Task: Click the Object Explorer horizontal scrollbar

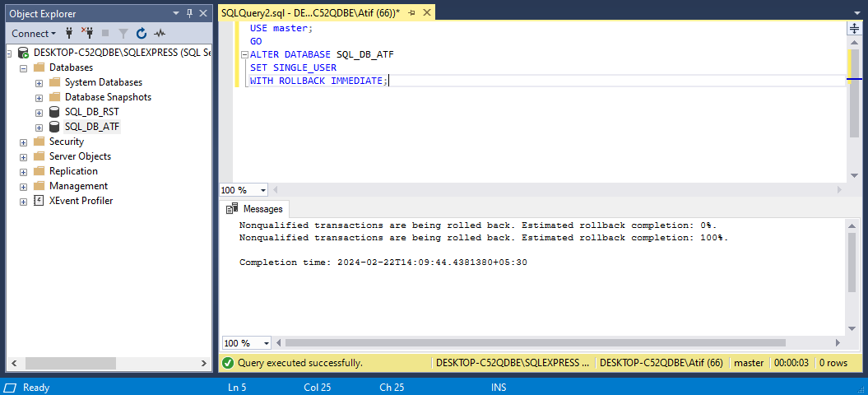Action: point(71,364)
